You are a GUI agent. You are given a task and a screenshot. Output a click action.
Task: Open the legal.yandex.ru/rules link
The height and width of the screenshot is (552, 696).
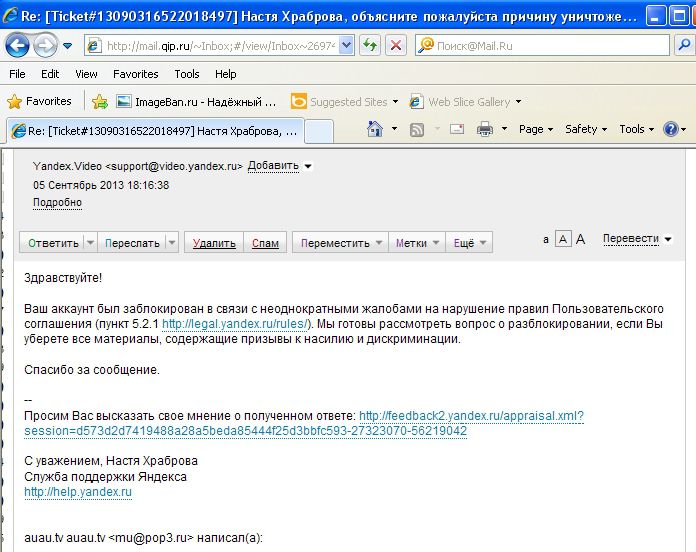pos(235,324)
